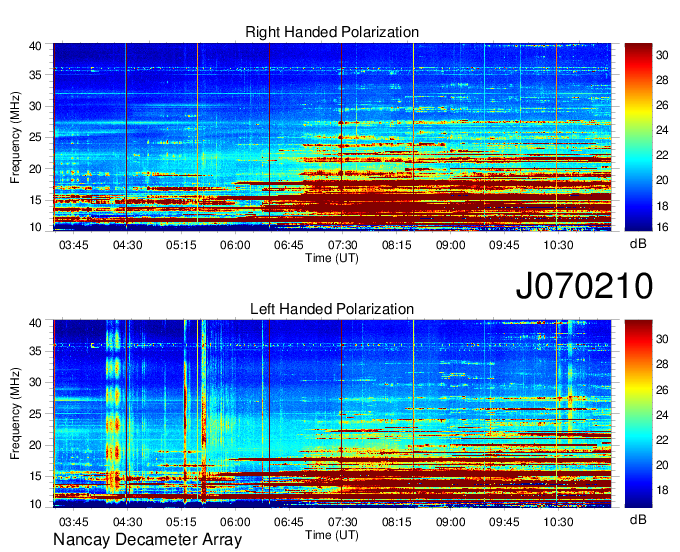The width and height of the screenshot is (680, 552).
Task: Click the Left Handed Polarization plot title
Action: [x=332, y=309]
